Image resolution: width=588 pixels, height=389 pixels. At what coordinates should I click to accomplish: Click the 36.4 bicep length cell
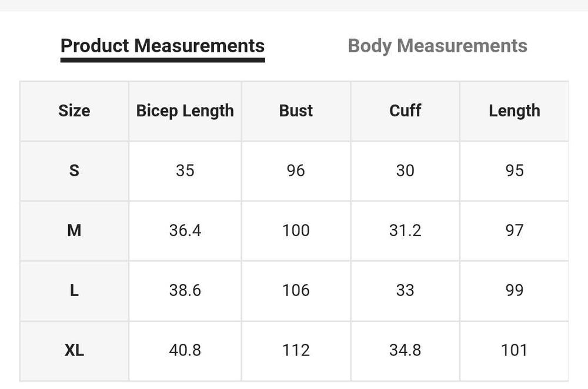(185, 230)
